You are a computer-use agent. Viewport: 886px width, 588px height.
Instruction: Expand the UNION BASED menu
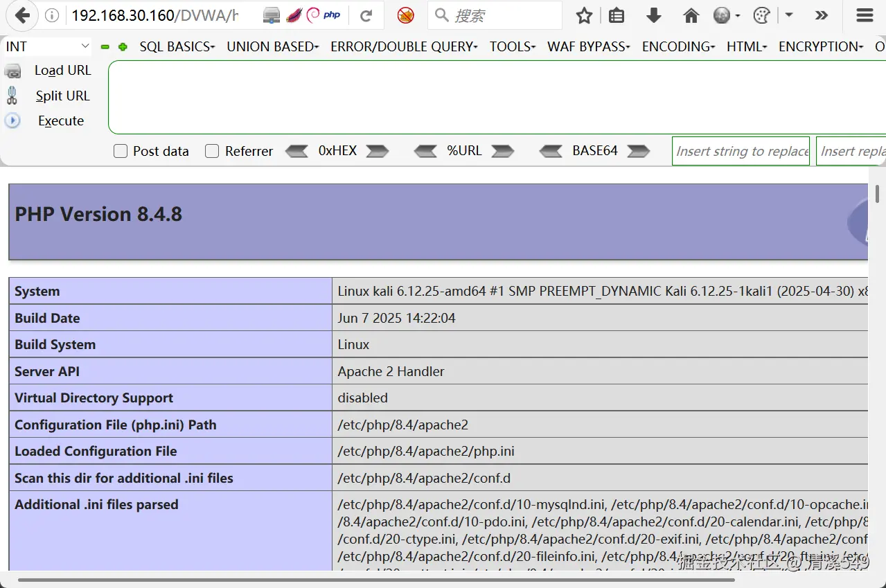pyautogui.click(x=273, y=46)
